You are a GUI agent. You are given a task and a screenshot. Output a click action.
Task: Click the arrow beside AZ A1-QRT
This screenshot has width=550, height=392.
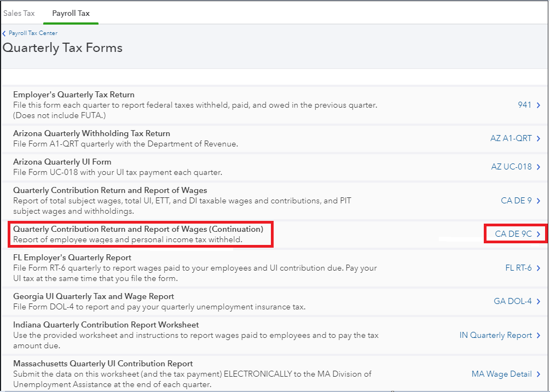539,138
